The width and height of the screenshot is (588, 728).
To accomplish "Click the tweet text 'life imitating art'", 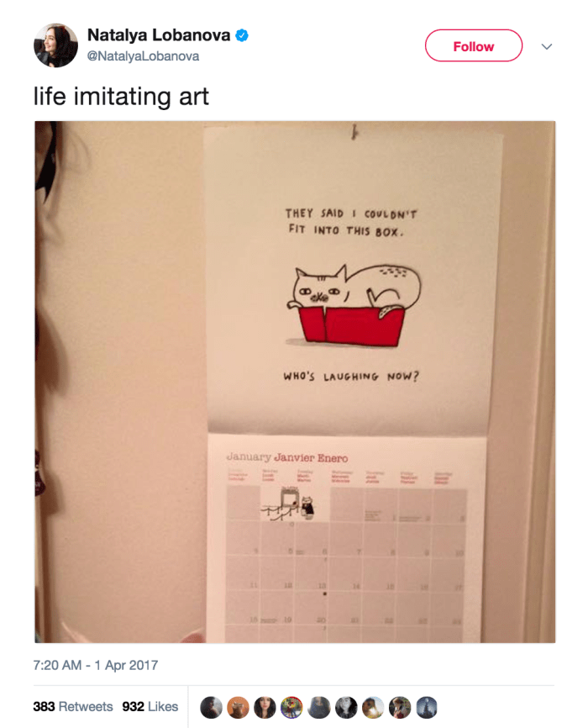I will (x=121, y=97).
